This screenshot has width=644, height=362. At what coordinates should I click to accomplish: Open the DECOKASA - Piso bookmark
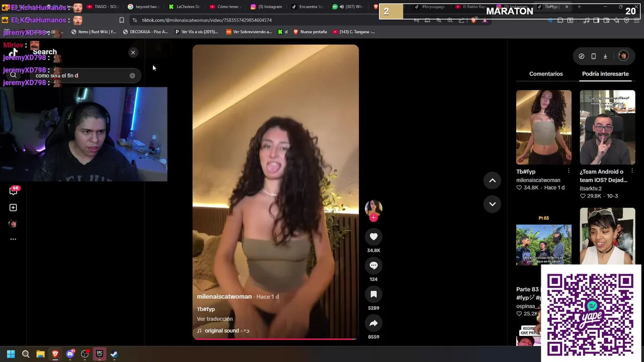tap(145, 32)
